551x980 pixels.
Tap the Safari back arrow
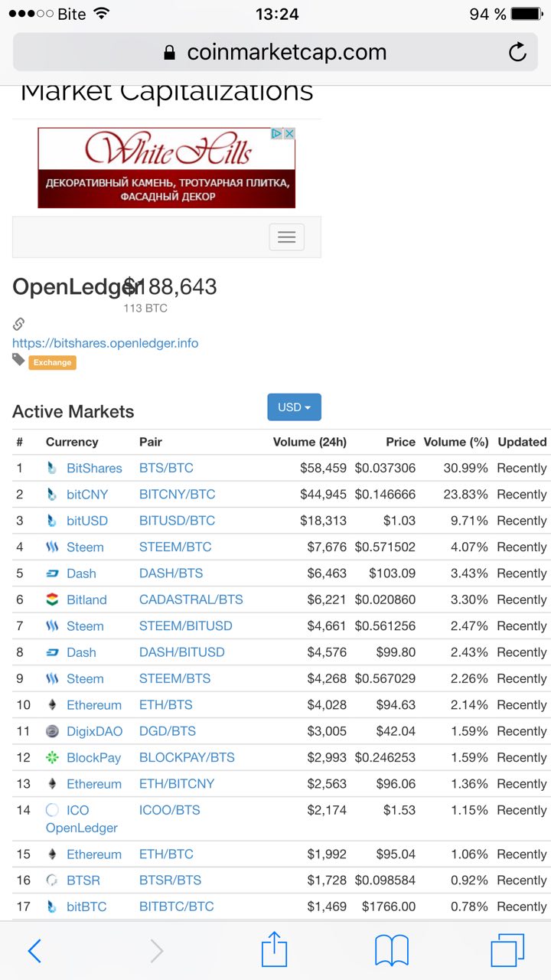pos(34,951)
